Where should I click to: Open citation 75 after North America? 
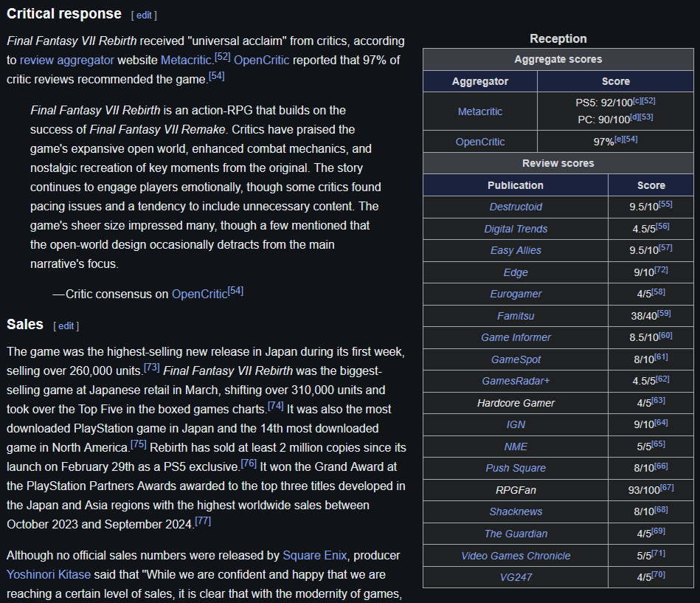coord(139,444)
